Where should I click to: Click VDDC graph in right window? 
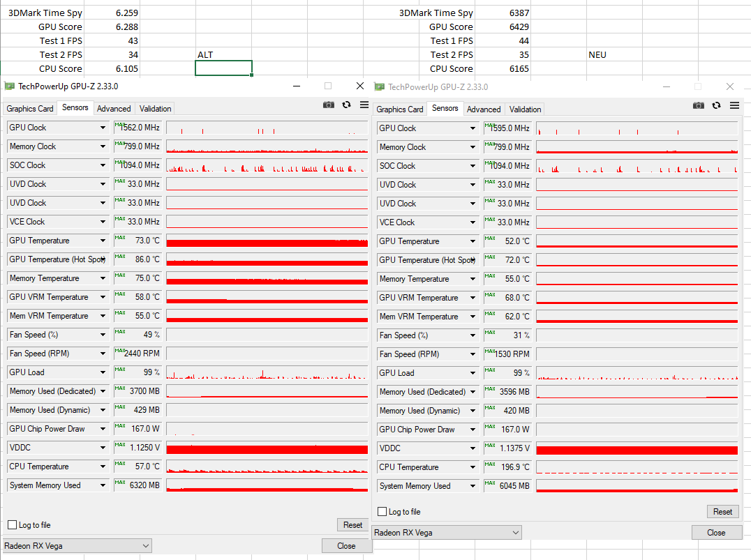point(637,448)
